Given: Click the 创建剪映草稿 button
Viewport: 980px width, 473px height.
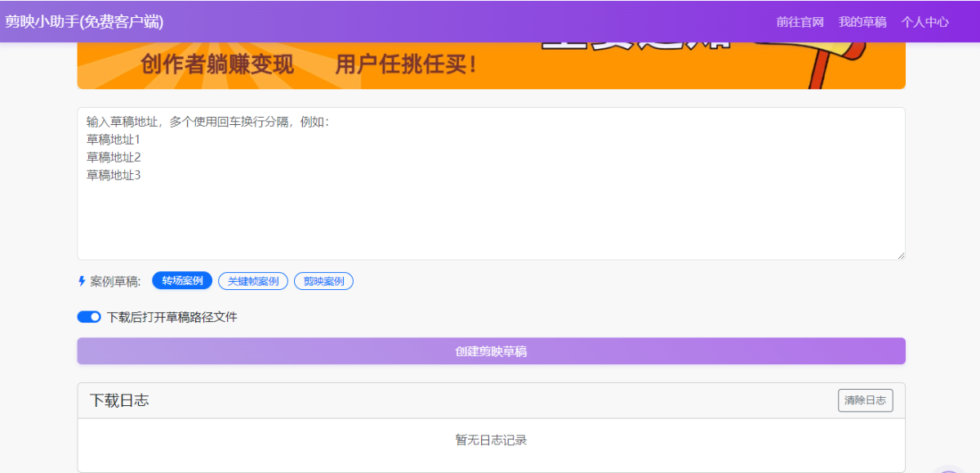Looking at the screenshot, I should tap(491, 351).
